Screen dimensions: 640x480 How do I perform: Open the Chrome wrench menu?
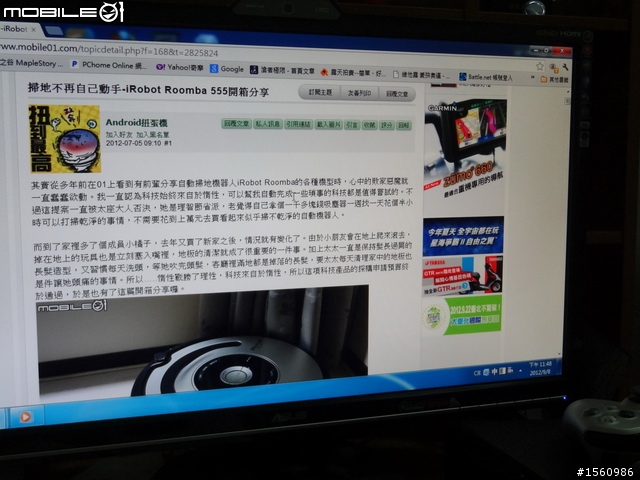coord(565,67)
